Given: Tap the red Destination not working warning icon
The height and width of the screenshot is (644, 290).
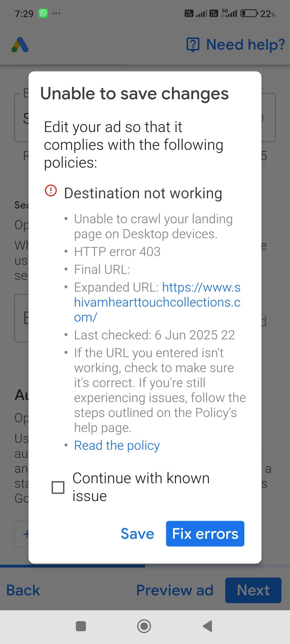Looking at the screenshot, I should [51, 190].
